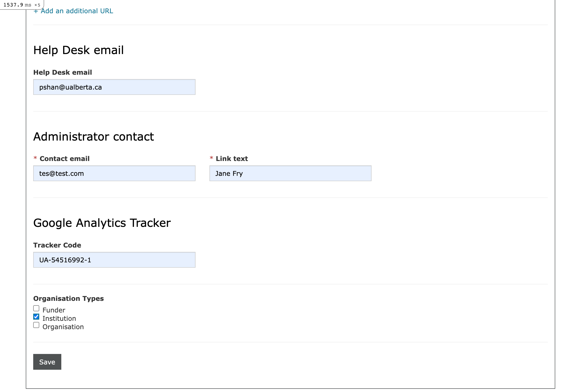Click the Organisation Types label

(x=69, y=298)
